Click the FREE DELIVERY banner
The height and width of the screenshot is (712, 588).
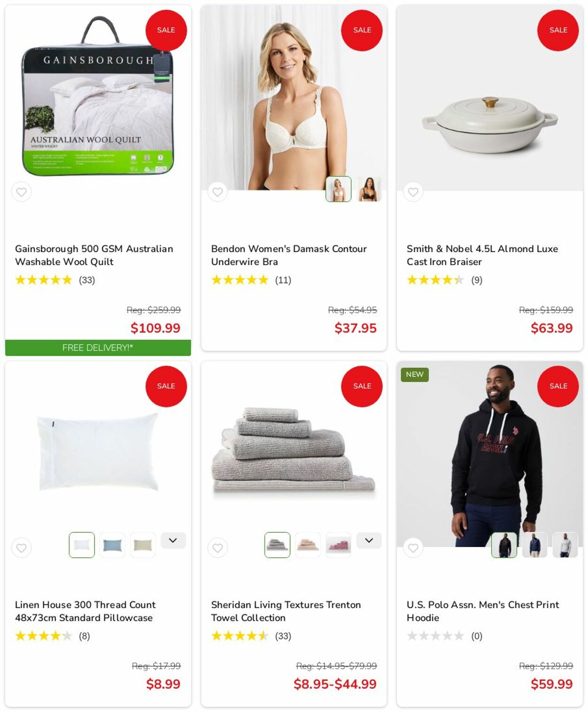98,348
